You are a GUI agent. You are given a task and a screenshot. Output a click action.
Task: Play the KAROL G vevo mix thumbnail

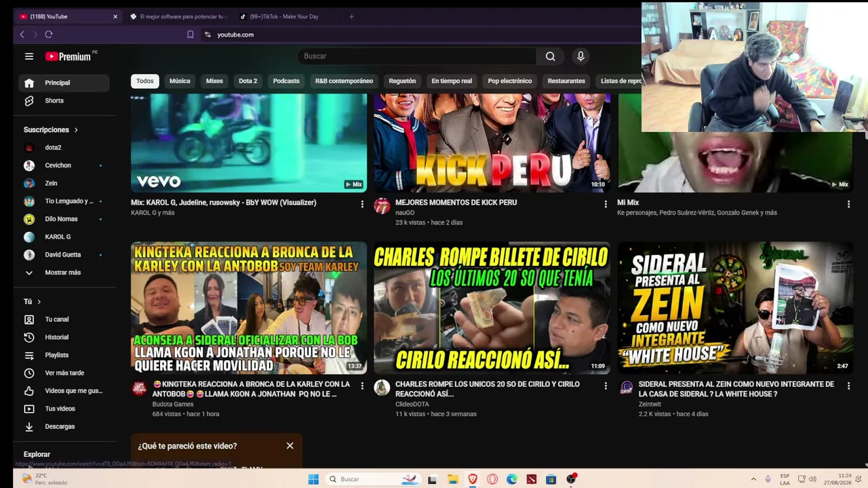click(x=249, y=143)
